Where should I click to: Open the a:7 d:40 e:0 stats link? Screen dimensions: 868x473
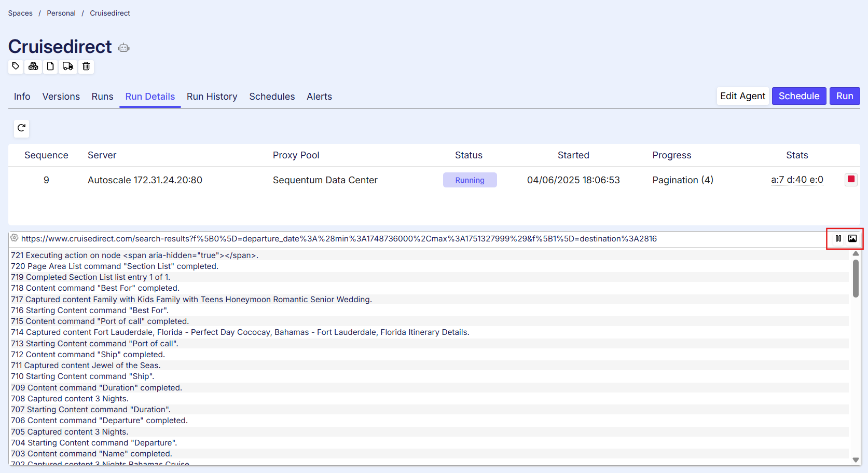[x=797, y=180]
